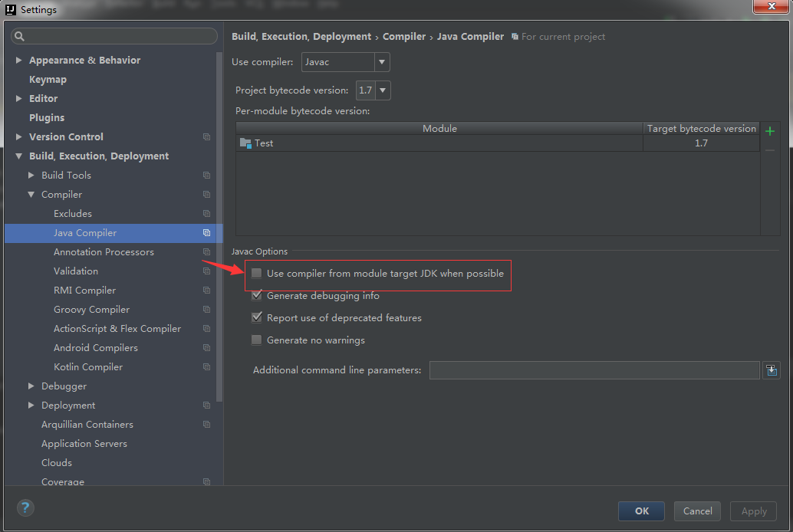The width and height of the screenshot is (793, 532).
Task: Click project-level icon beside Annotation Processors
Action: (x=206, y=252)
